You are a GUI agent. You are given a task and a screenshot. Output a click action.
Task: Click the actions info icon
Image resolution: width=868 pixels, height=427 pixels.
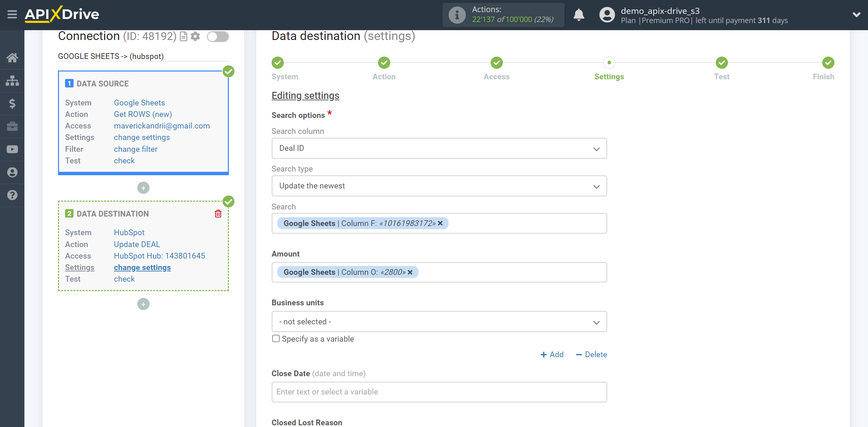point(457,15)
